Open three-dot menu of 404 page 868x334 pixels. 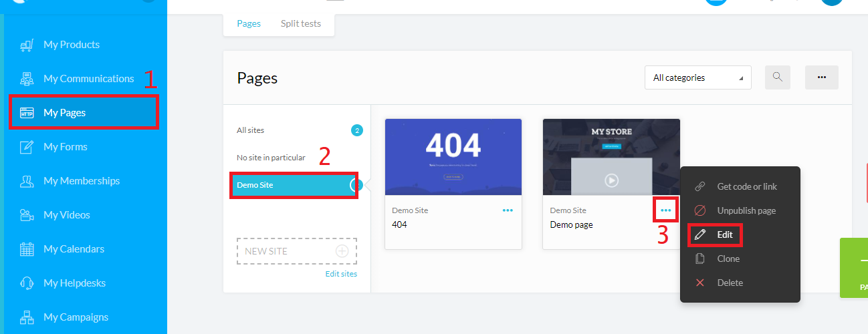click(508, 210)
